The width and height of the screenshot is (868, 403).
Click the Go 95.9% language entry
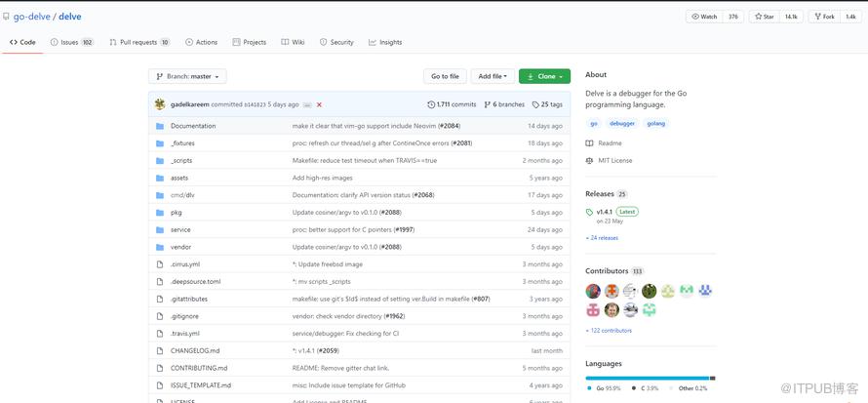pos(604,388)
